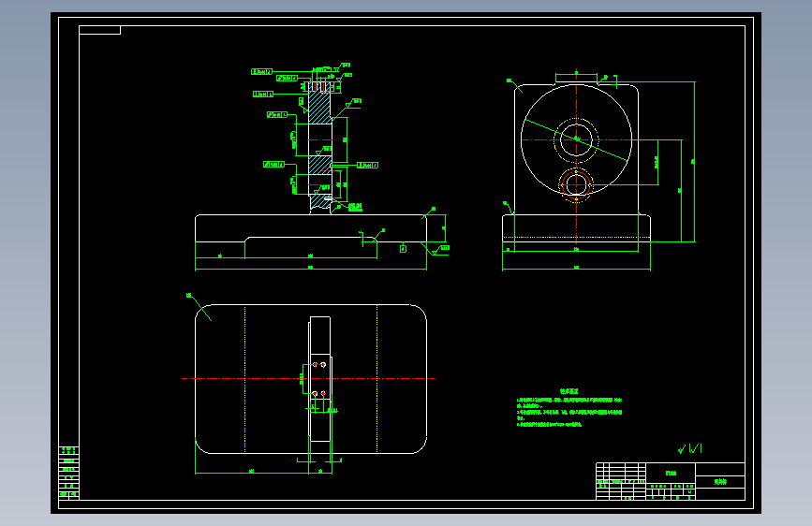Image resolution: width=812 pixels, height=526 pixels.
Task: Select the topmost tolerance frame left of the section view
Action: pos(261,71)
